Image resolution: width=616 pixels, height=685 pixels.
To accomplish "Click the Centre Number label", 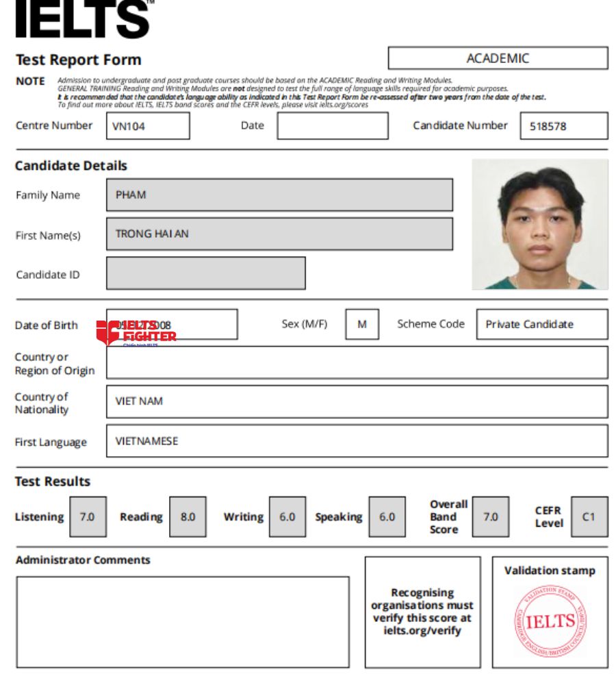I will tap(54, 125).
